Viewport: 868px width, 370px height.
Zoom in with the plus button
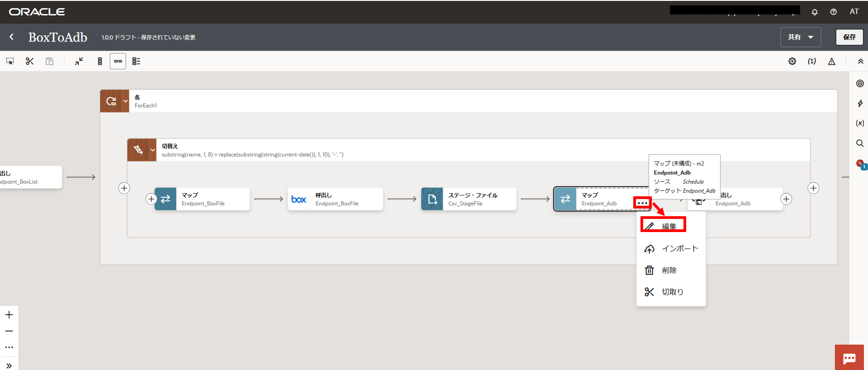[9, 315]
